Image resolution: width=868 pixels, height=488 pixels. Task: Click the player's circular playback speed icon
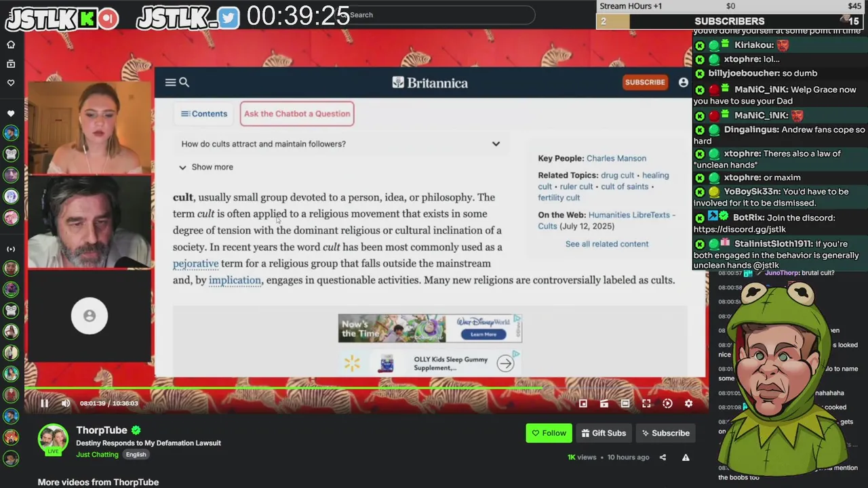[667, 403]
